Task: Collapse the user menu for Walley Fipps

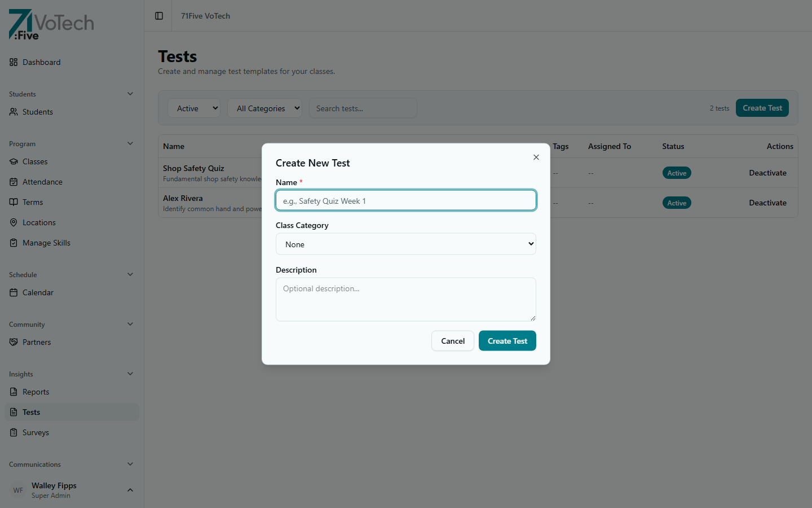Action: coord(130,490)
